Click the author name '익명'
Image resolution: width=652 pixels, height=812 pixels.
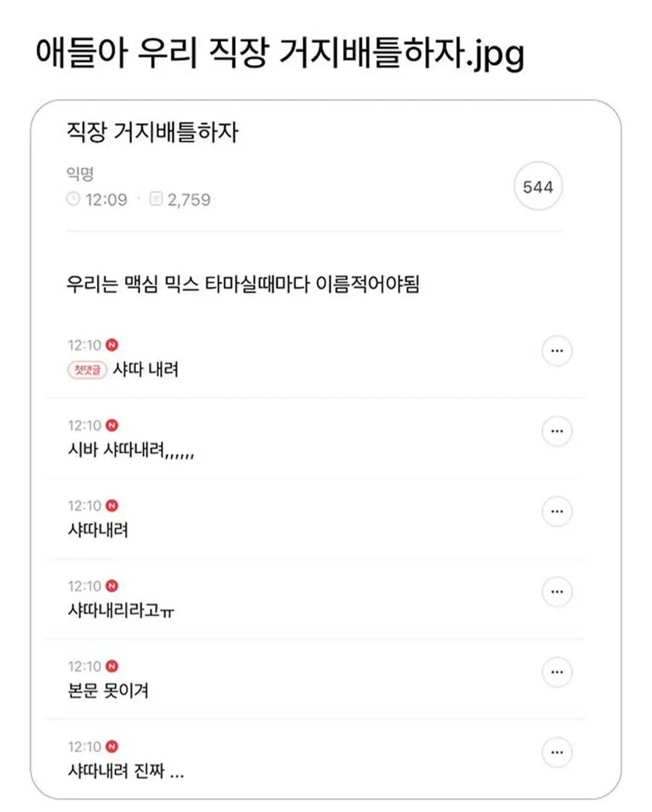pos(80,174)
